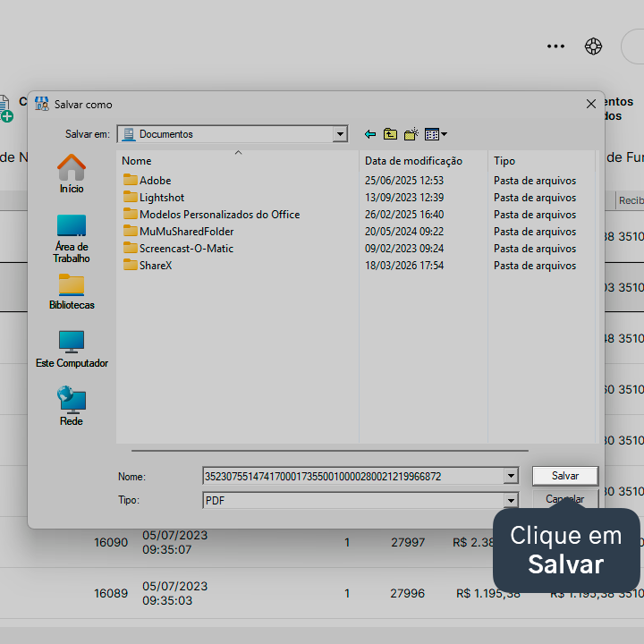Click date 13/09/2023 12:39 of Lightshot

click(x=404, y=197)
